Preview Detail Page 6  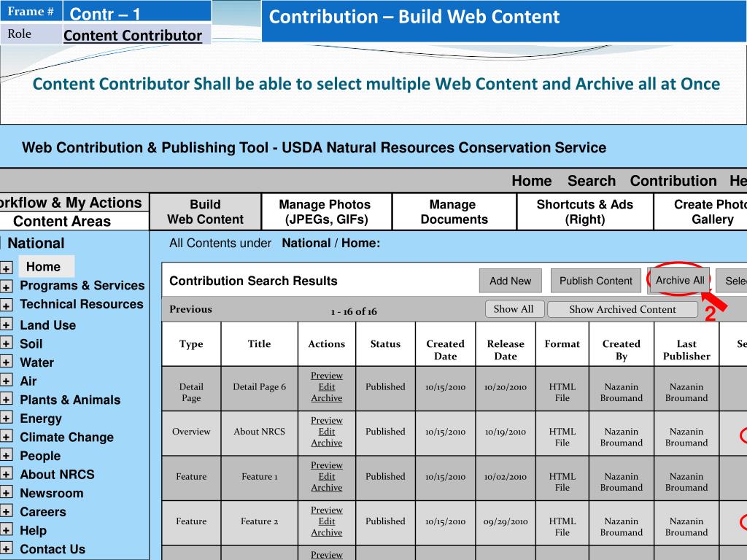pyautogui.click(x=326, y=376)
